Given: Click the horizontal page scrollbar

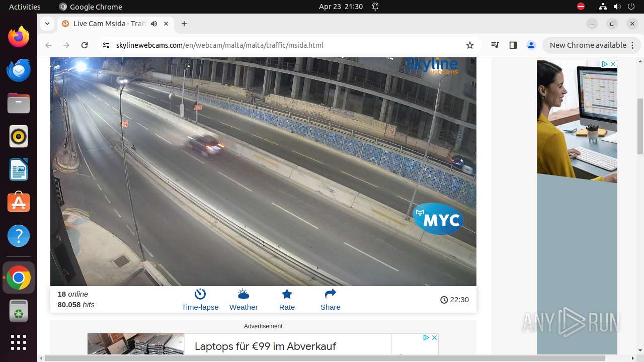Looking at the screenshot, I should pyautogui.click(x=325, y=358).
